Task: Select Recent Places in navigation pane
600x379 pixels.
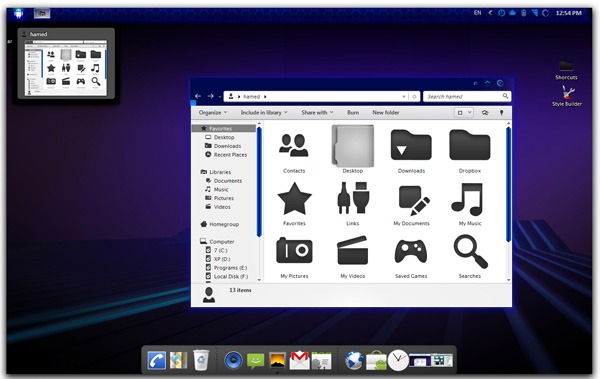Action: (x=230, y=155)
